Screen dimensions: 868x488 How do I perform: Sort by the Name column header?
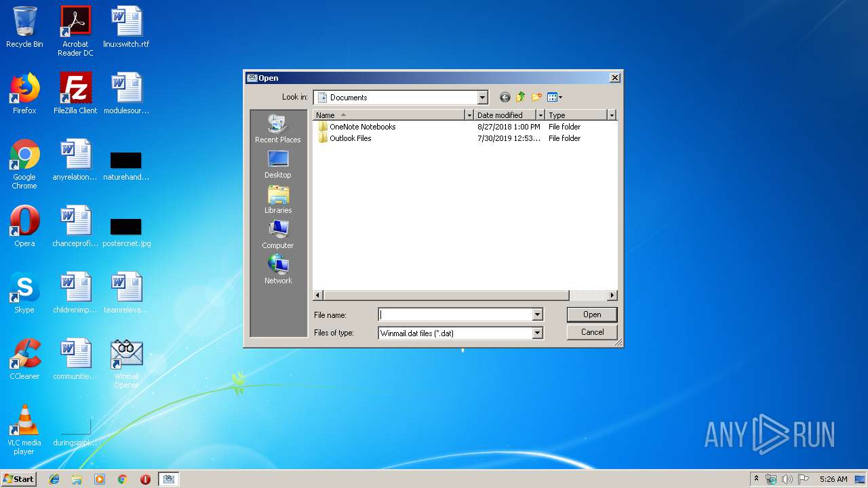pos(389,115)
